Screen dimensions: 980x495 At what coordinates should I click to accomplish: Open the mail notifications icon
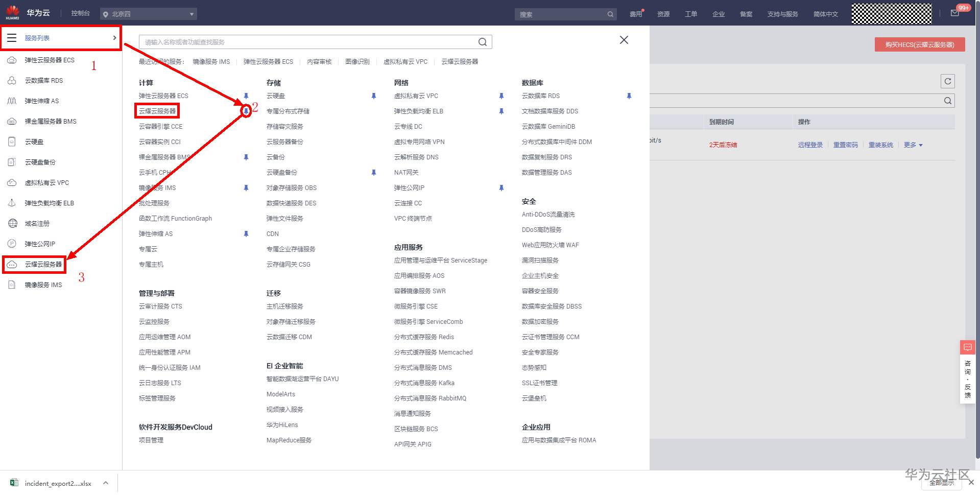(x=955, y=14)
